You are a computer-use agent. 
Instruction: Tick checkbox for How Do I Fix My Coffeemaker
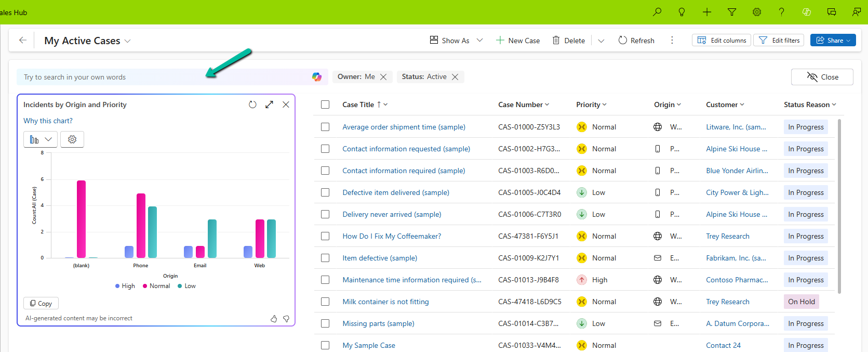[325, 236]
